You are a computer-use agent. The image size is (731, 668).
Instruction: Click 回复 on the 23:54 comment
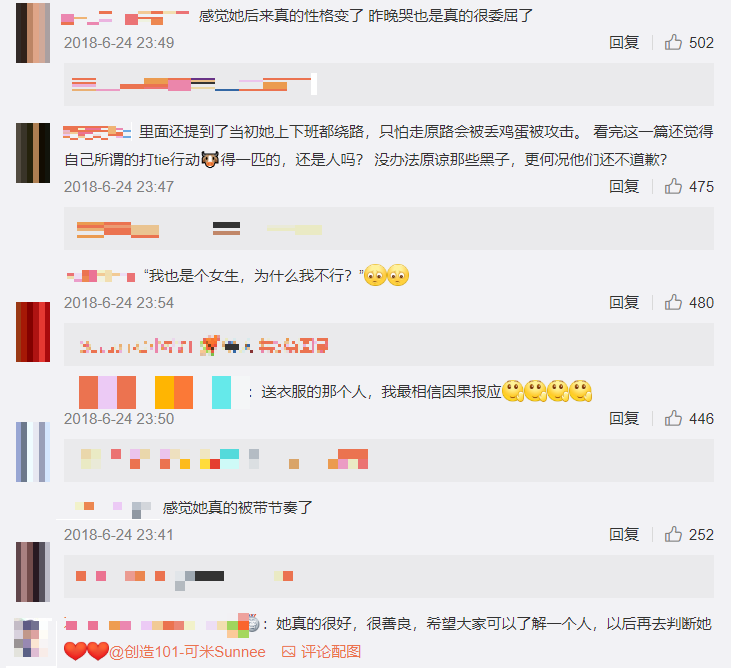click(624, 303)
